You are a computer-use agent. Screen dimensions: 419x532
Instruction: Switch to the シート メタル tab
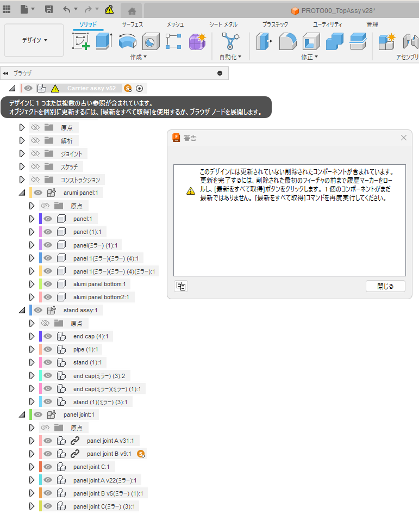[223, 24]
